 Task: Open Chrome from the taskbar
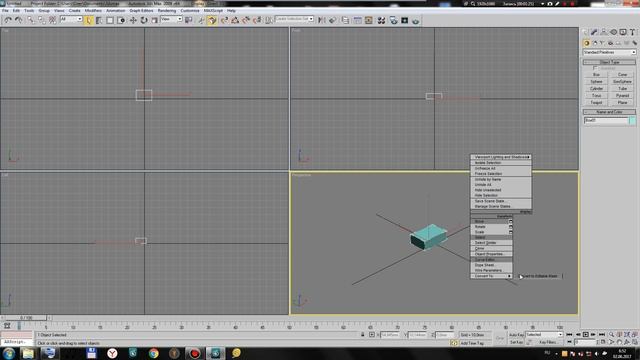[153, 353]
